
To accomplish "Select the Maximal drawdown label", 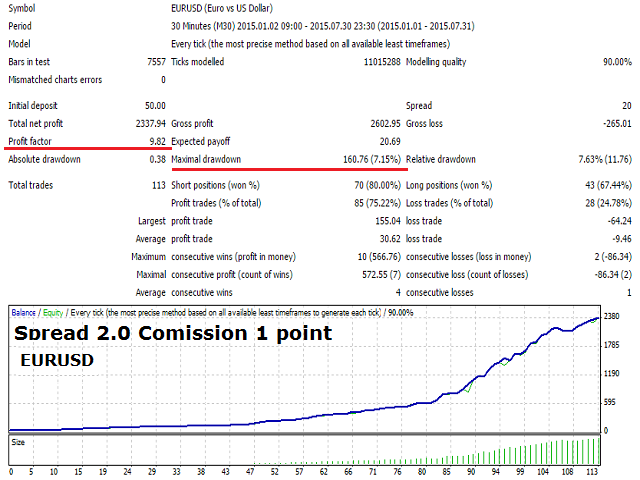I will coord(206,160).
